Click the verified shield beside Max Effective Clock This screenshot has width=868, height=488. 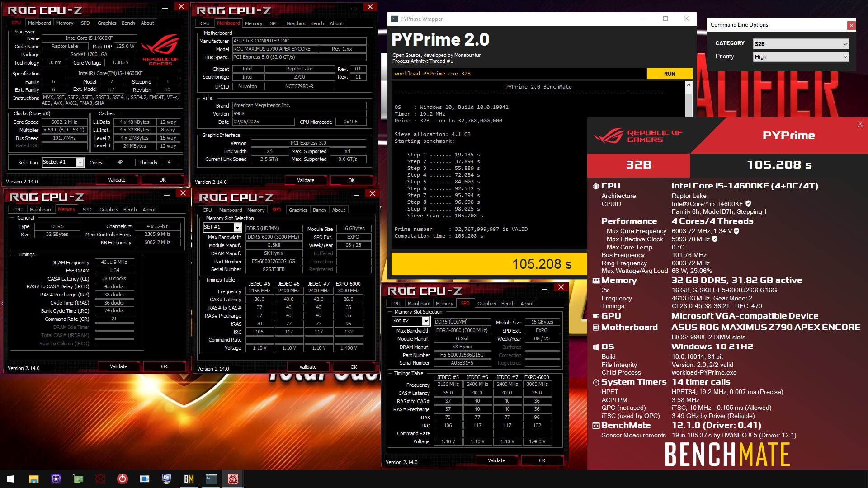point(715,239)
